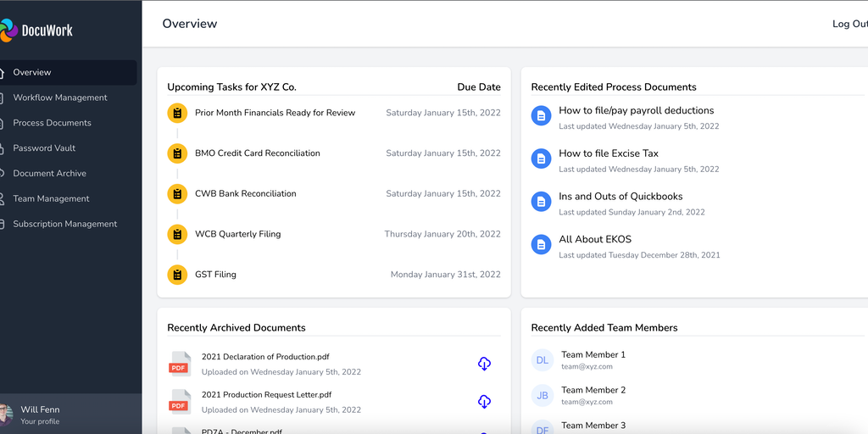Open the Password Vault section
Viewport: 868px width, 434px height.
[x=44, y=148]
